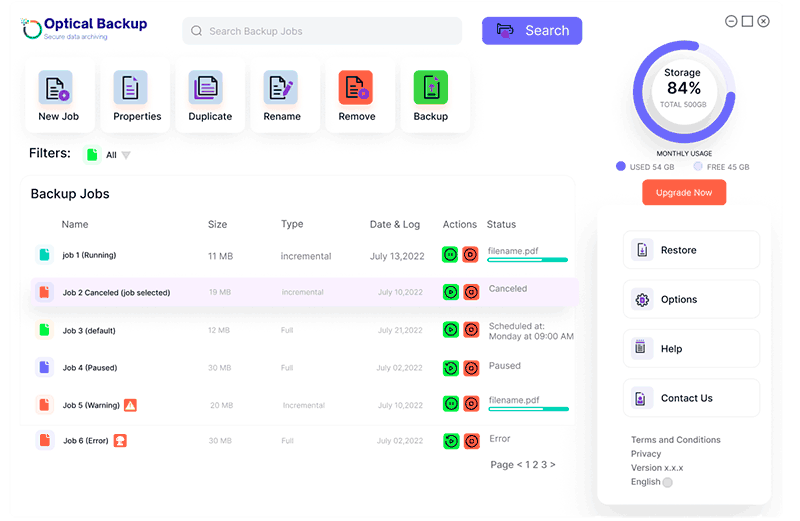Open job Properties from the toolbar
Viewport: 800px width, 521px height.
(x=130, y=88)
